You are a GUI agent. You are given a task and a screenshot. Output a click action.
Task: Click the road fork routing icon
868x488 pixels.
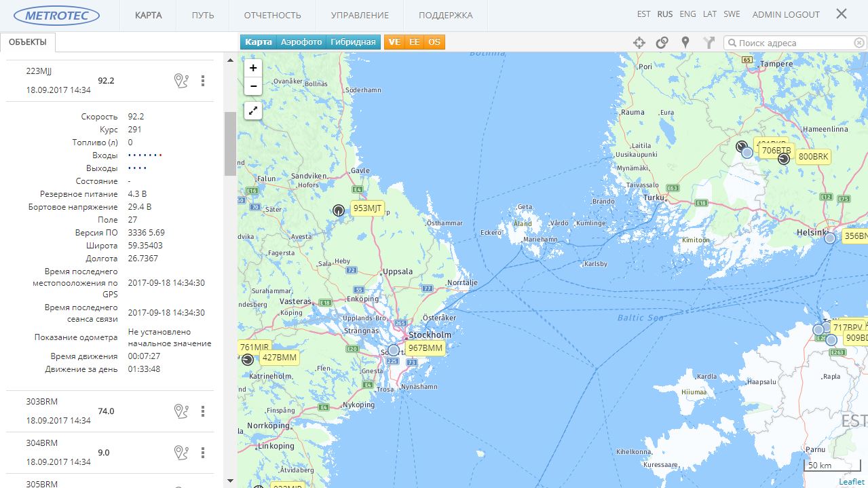tap(709, 43)
